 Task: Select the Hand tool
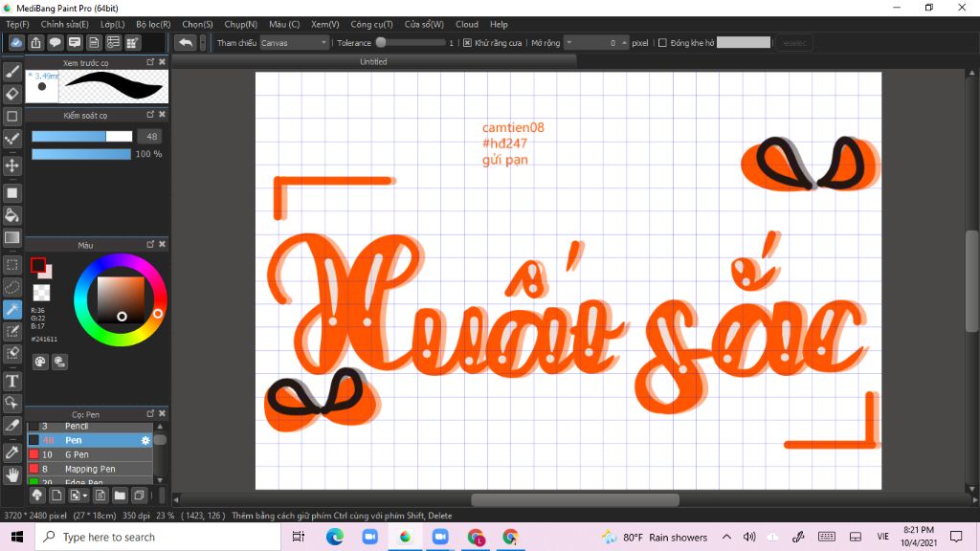[11, 474]
